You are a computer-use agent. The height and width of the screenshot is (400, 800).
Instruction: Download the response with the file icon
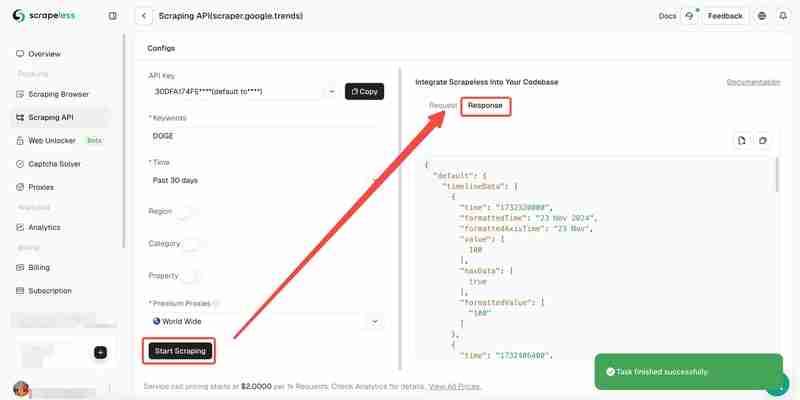741,140
